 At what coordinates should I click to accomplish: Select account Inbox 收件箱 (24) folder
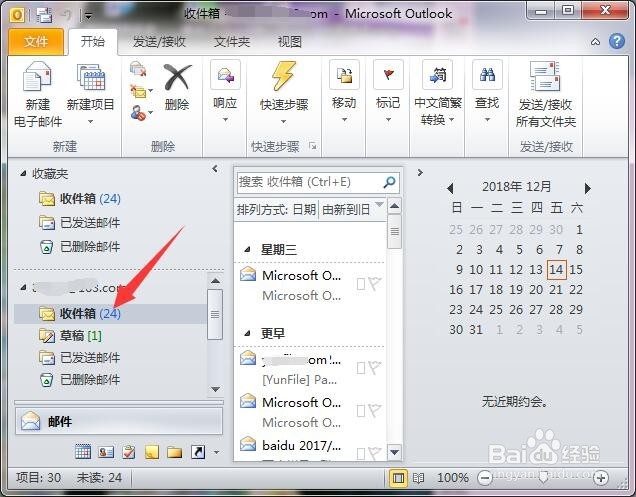(110, 314)
